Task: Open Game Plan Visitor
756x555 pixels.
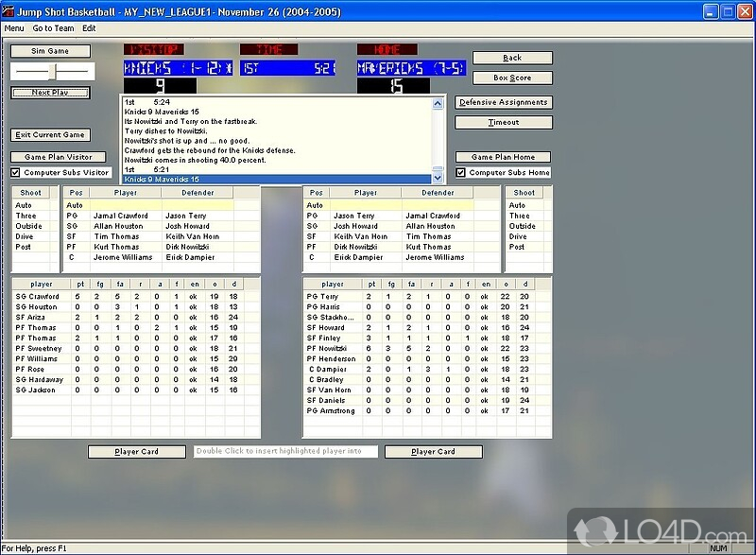Action: (x=59, y=157)
